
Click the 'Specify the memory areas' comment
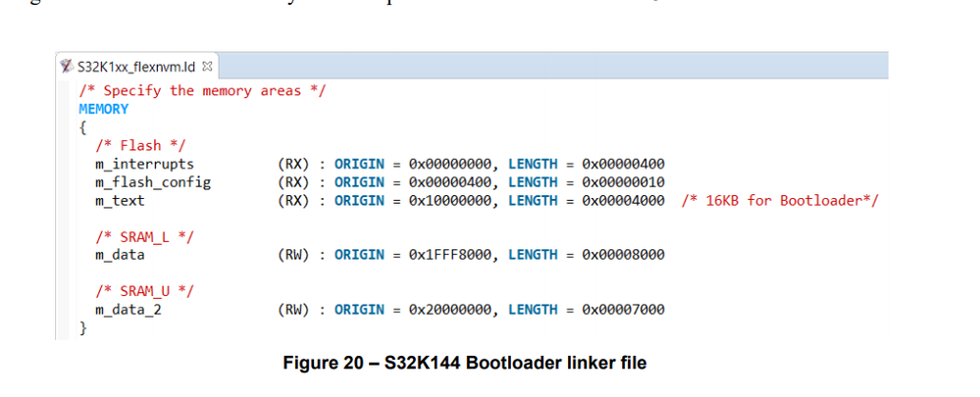pyautogui.click(x=202, y=90)
